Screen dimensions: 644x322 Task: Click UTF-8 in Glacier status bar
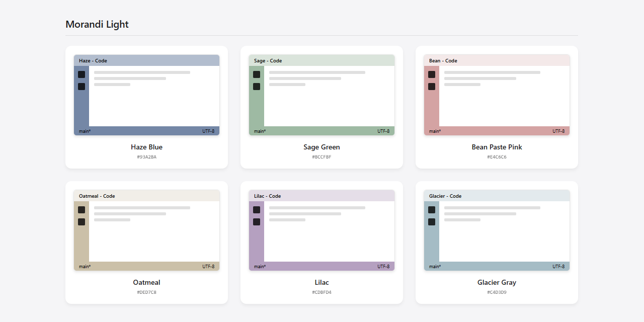(x=558, y=267)
